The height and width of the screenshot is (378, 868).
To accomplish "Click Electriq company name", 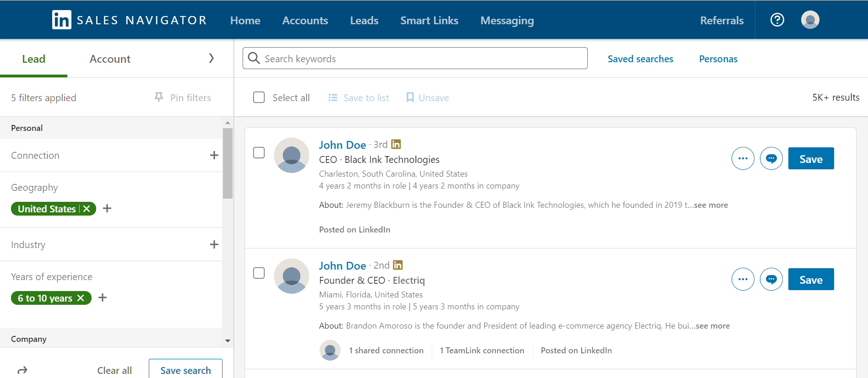I will pos(409,280).
